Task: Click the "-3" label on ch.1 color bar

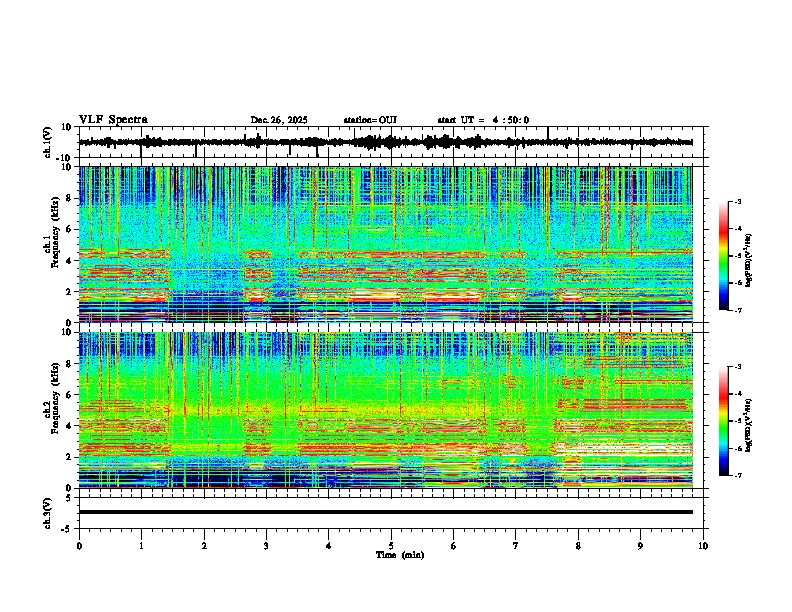Action: pos(738,202)
